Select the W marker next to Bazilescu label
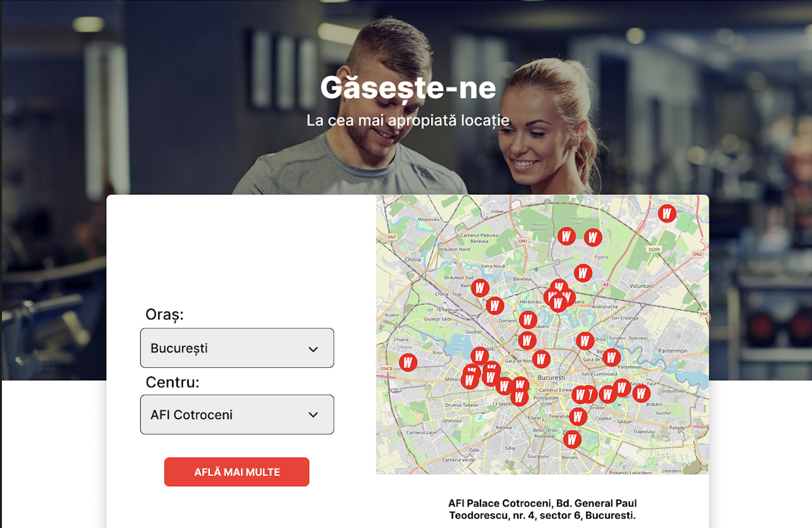The width and height of the screenshot is (812, 528). click(480, 288)
